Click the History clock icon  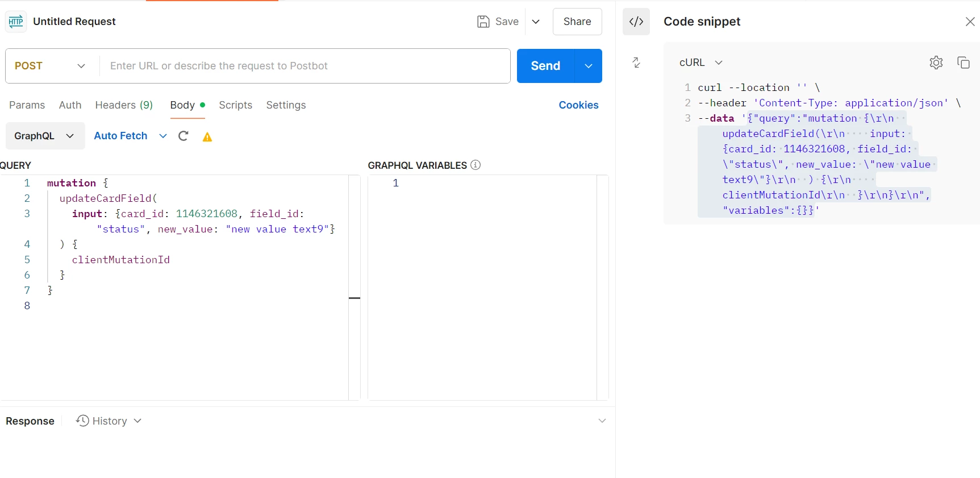pos(82,421)
